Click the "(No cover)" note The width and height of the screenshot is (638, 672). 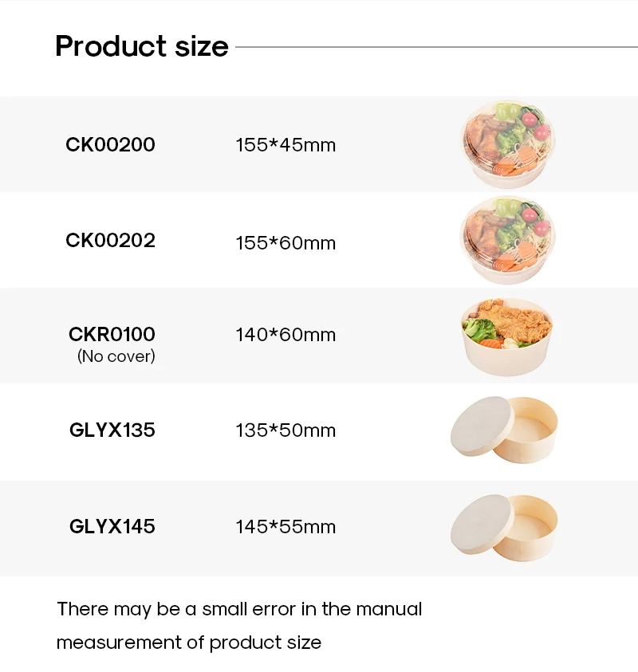[116, 356]
